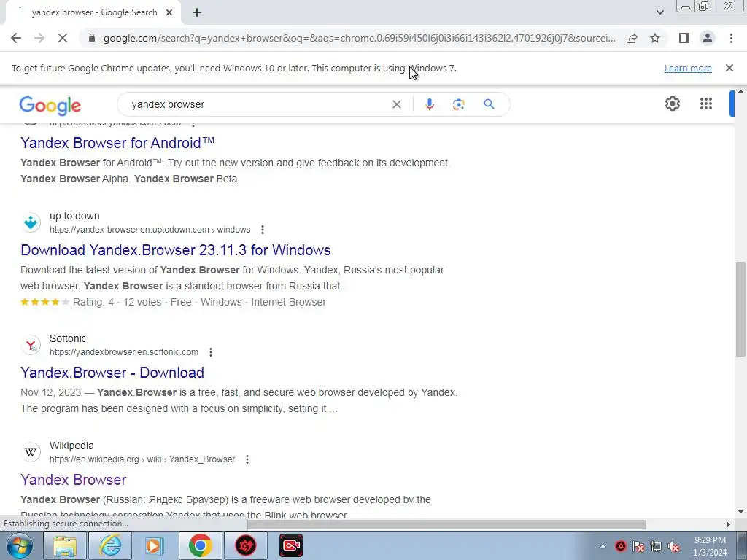The image size is (747, 560).
Task: Click the yandexbrowser.en.softonic.com URL text
Action: point(124,352)
